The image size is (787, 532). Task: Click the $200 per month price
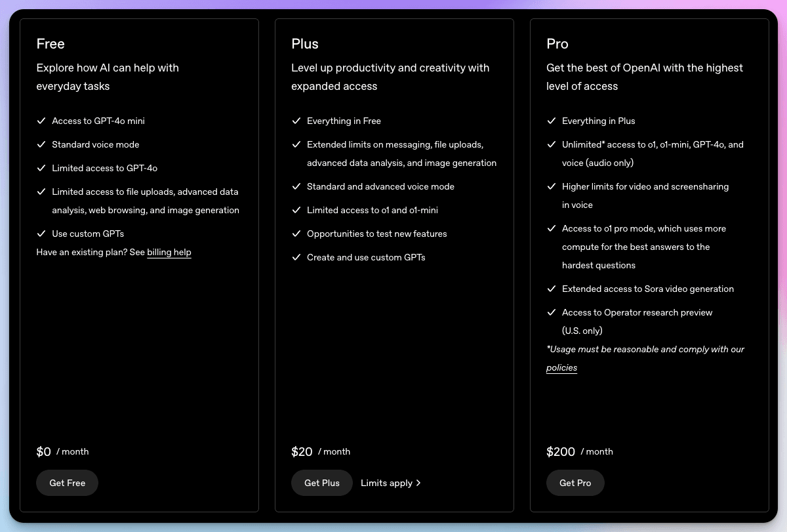580,451
